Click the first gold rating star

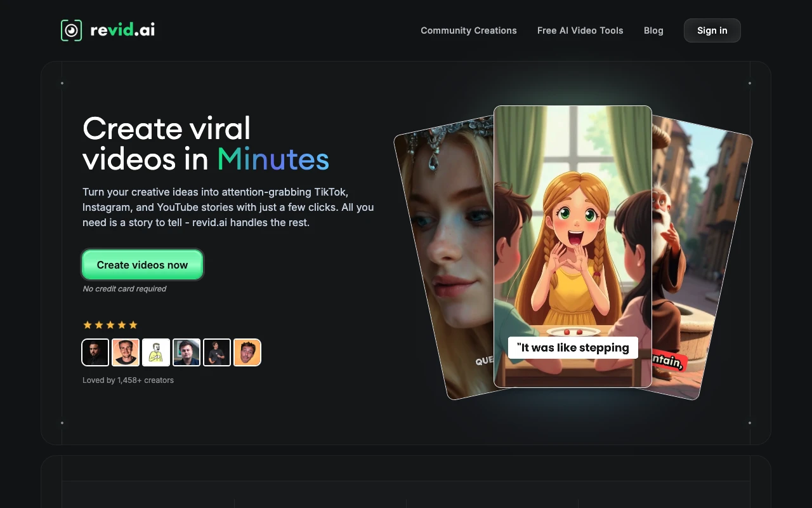(x=88, y=325)
